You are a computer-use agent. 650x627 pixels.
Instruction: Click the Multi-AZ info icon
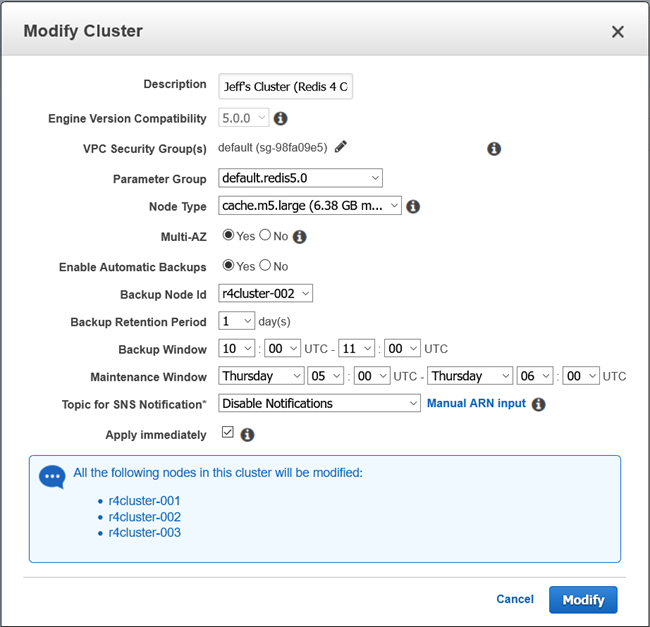click(x=299, y=237)
